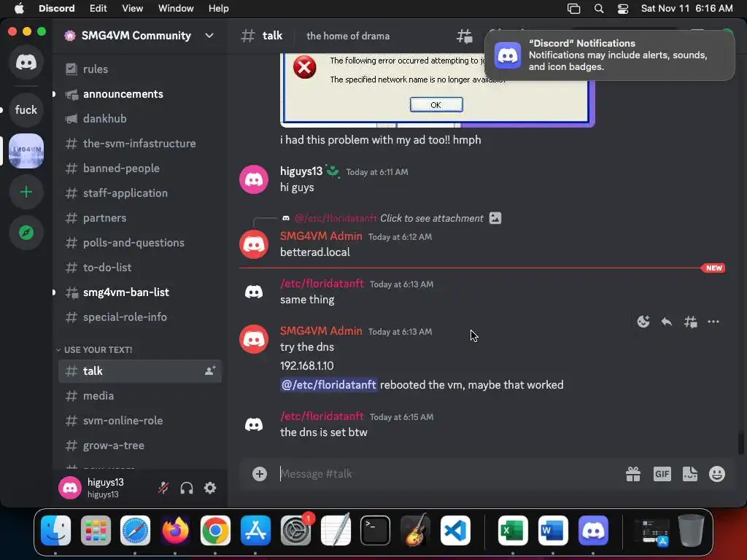Reply to the hovered SMG4VM Admin message

pos(667,322)
